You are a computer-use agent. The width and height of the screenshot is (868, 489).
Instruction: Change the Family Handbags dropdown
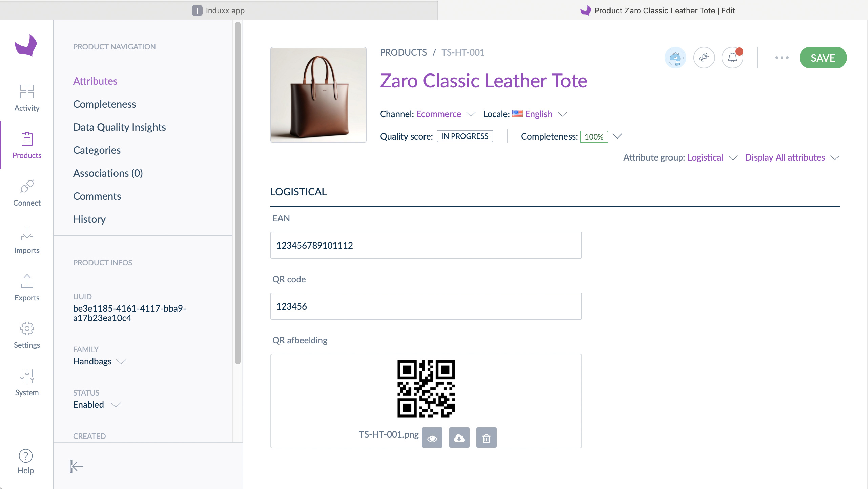[x=100, y=361]
